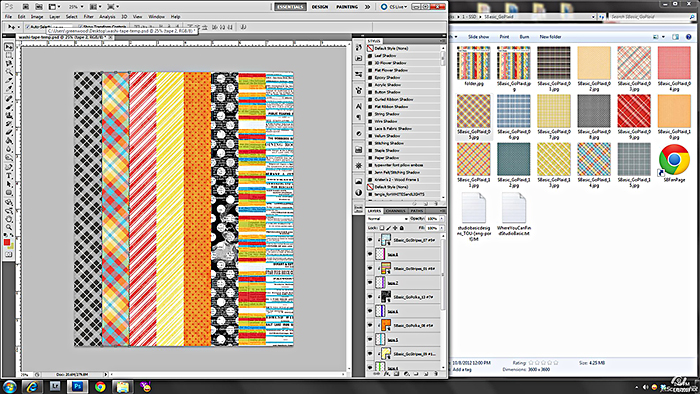Launch Photoshop from the Windows taskbar
The width and height of the screenshot is (700, 394).
tap(78, 386)
